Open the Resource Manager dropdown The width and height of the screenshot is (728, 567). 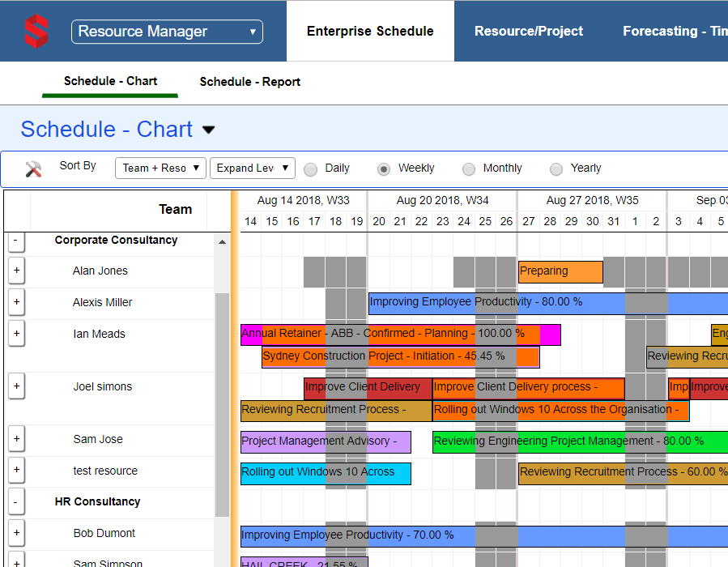[167, 32]
